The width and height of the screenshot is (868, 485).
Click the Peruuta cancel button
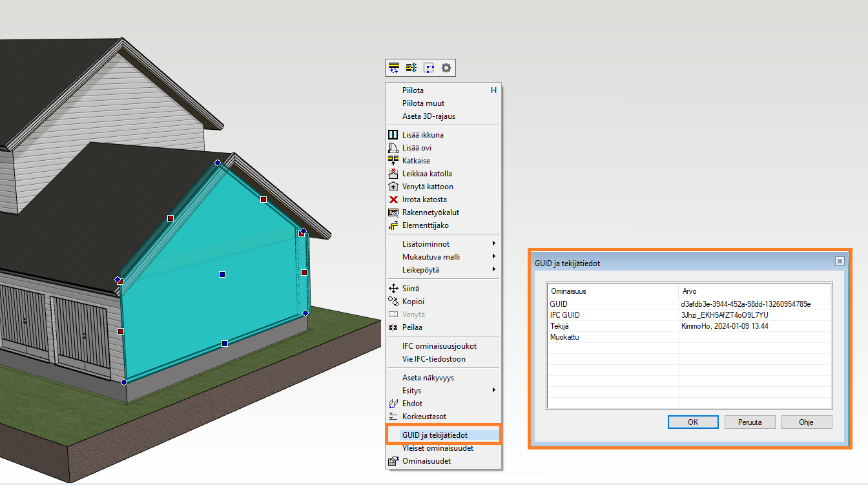click(x=749, y=422)
